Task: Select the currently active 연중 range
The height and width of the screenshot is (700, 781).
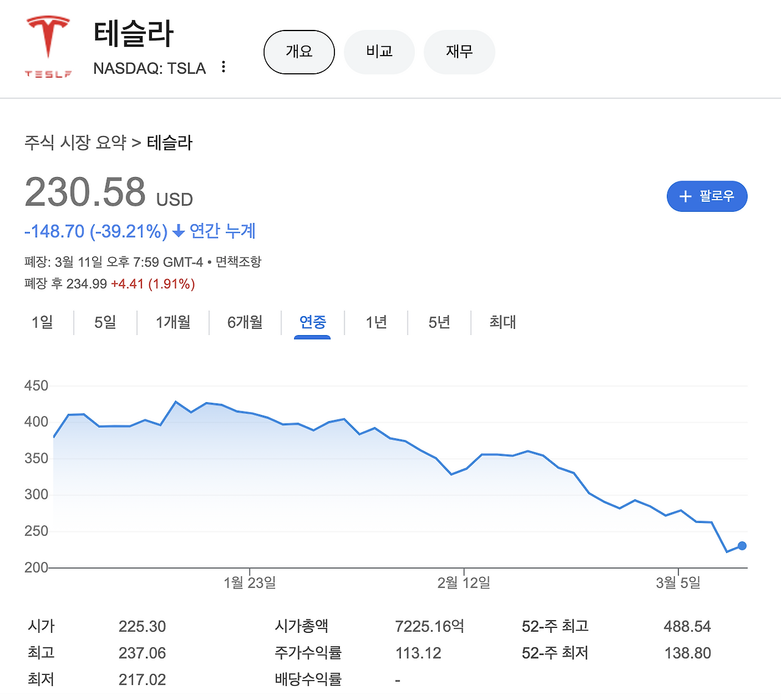Action: tap(312, 322)
